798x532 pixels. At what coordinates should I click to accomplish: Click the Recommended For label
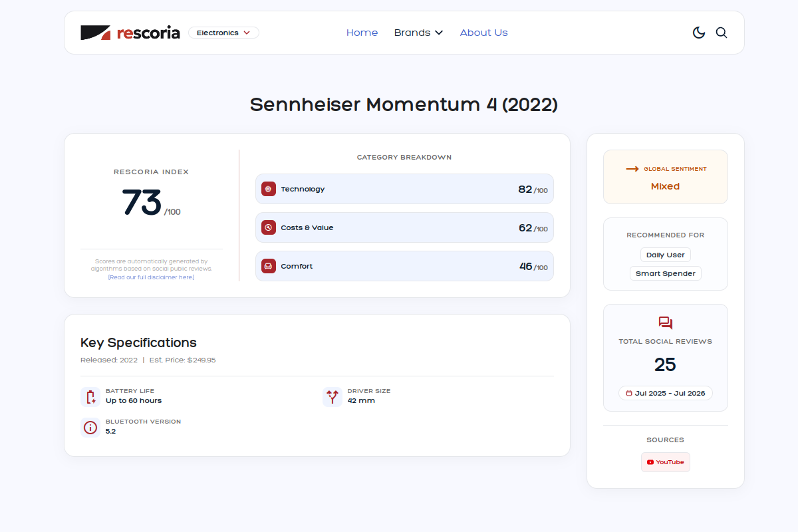(666, 235)
